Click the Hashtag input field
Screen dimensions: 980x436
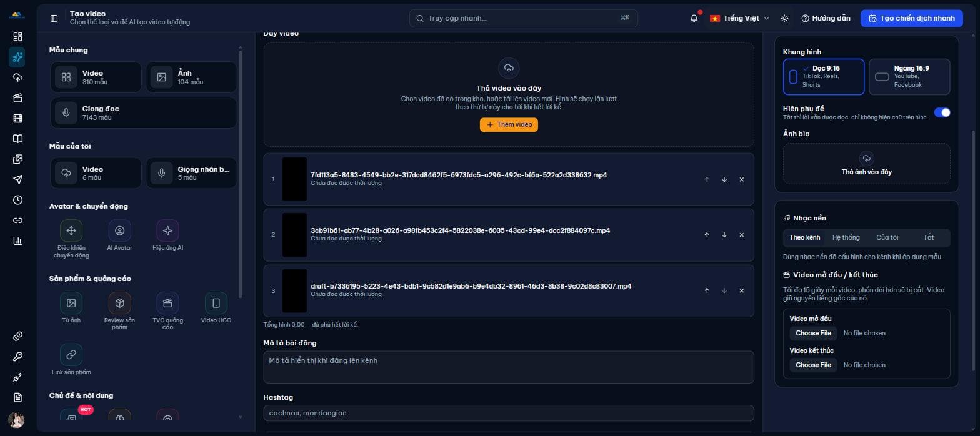click(x=509, y=413)
